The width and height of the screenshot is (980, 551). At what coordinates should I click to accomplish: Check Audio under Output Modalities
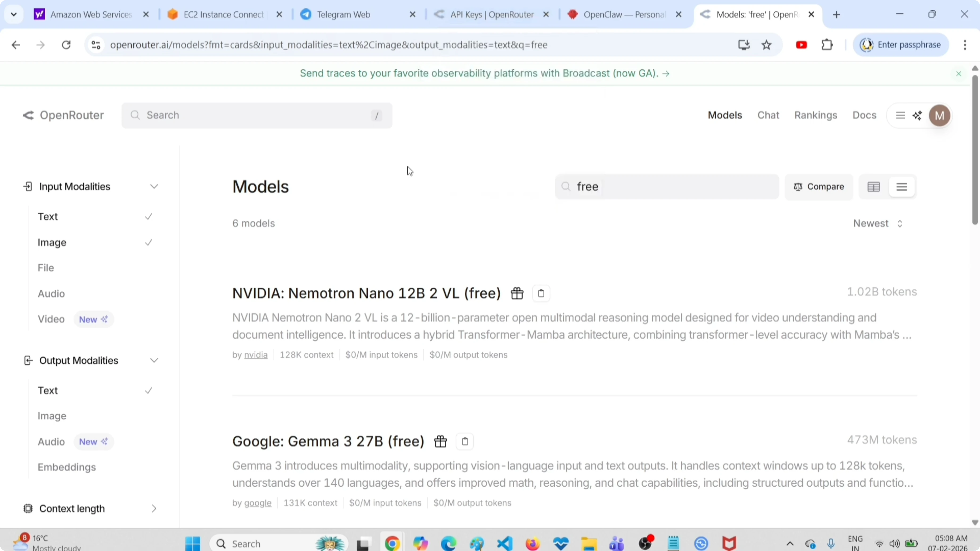[x=51, y=442]
